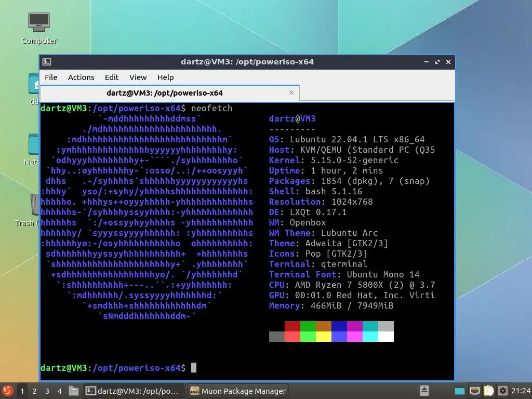Click the bright magenta color block
The width and height of the screenshot is (532, 399).
coord(354,337)
